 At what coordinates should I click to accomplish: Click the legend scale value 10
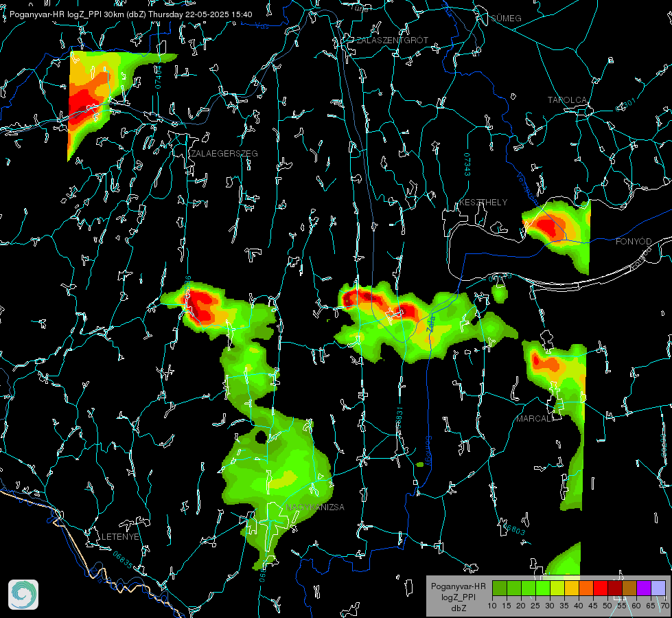point(492,606)
